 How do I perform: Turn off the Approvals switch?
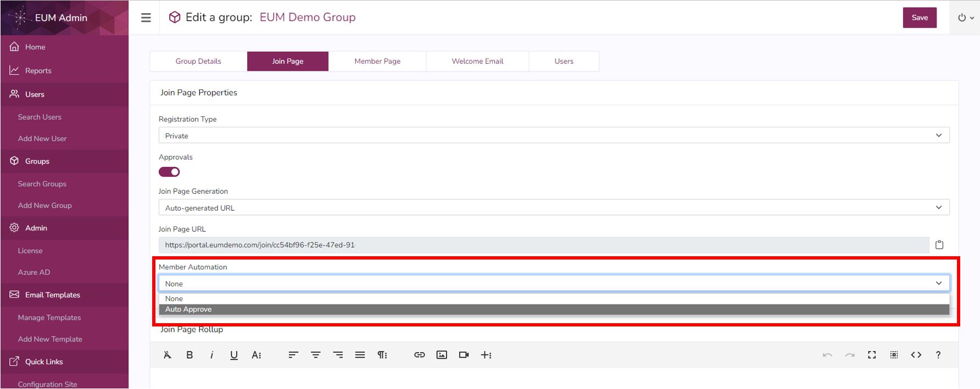tap(169, 172)
